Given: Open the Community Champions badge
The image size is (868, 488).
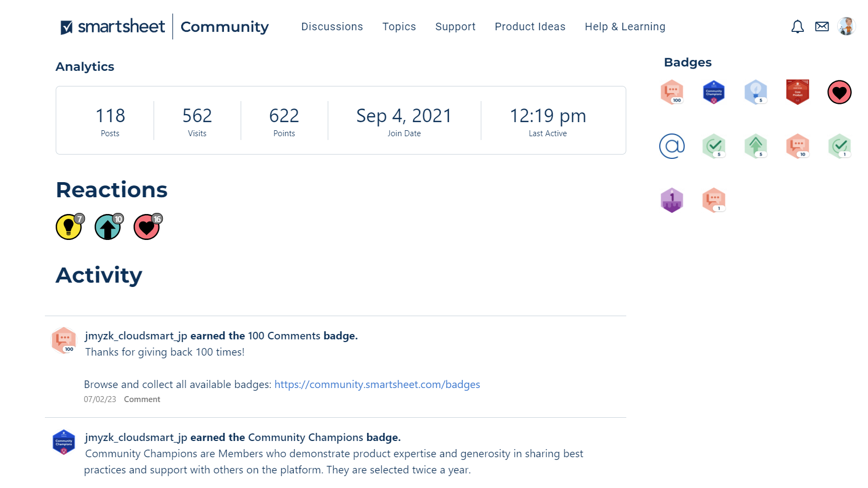Looking at the screenshot, I should tap(714, 92).
